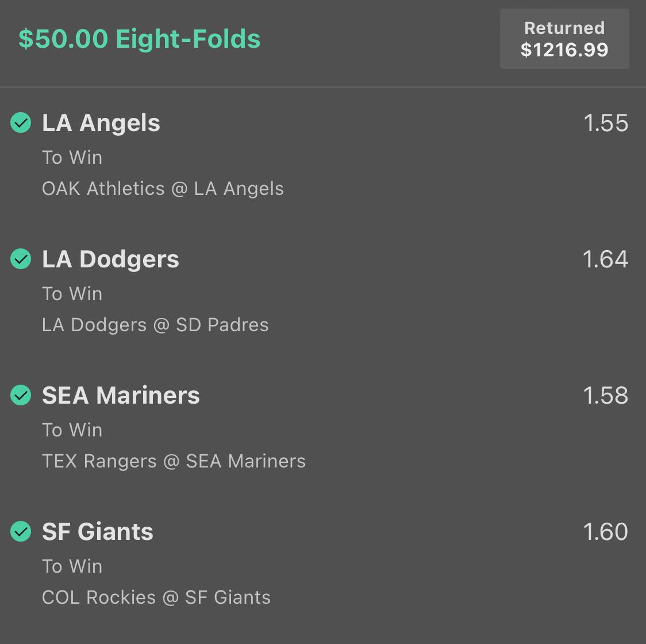
Task: Click the green checkmark beside LA Angels
Action: point(21,122)
